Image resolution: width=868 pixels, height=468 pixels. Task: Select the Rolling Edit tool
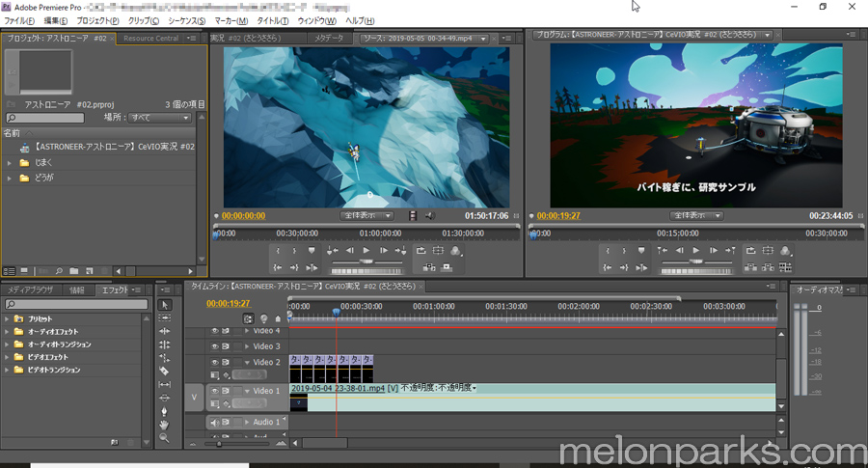[164, 344]
